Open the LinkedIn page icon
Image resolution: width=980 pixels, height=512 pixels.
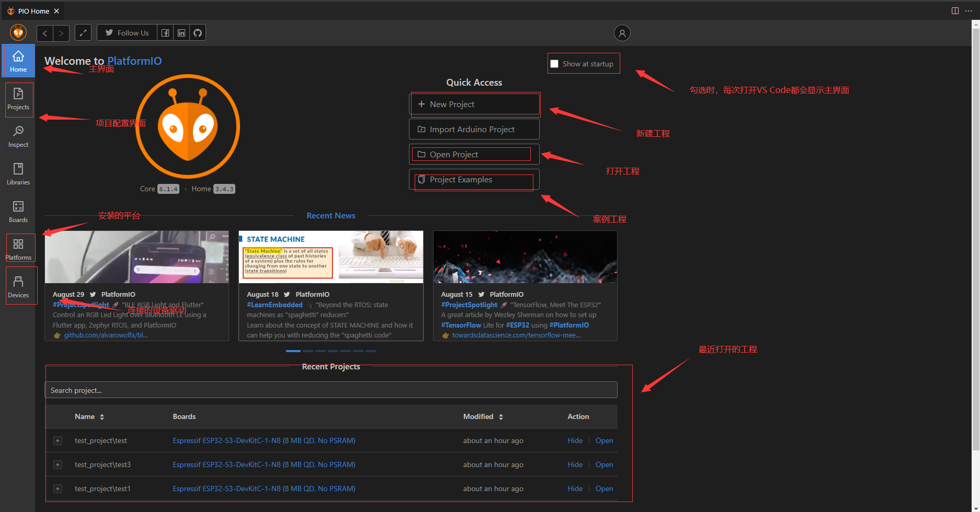pyautogui.click(x=181, y=33)
